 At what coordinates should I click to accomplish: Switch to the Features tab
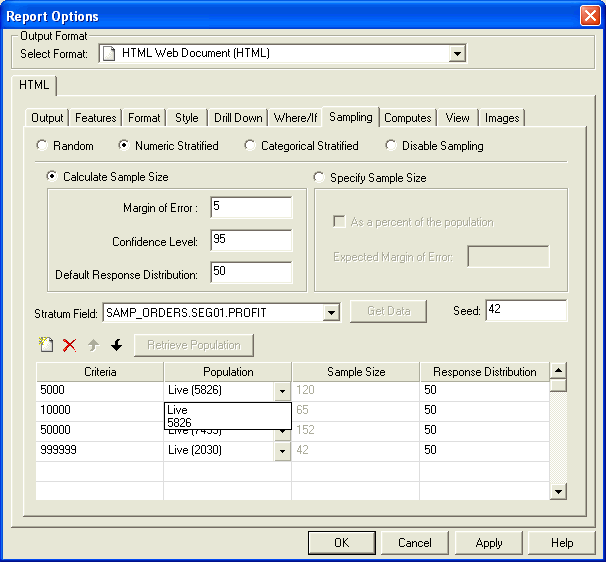pos(95,118)
